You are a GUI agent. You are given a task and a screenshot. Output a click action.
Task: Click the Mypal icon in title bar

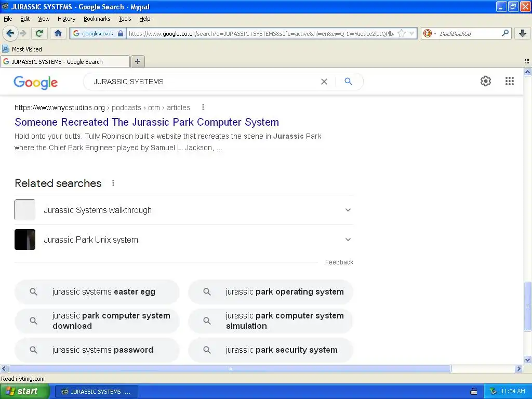pos(5,6)
